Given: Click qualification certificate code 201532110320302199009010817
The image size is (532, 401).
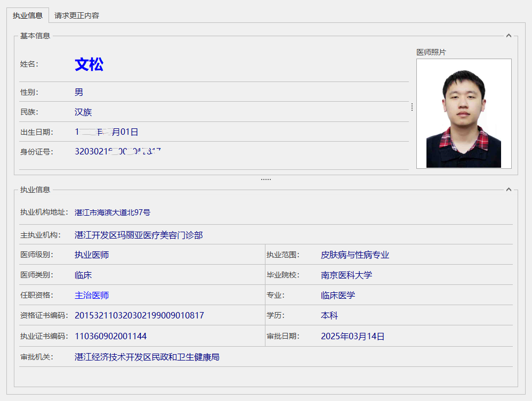Looking at the screenshot, I should click(x=140, y=316).
